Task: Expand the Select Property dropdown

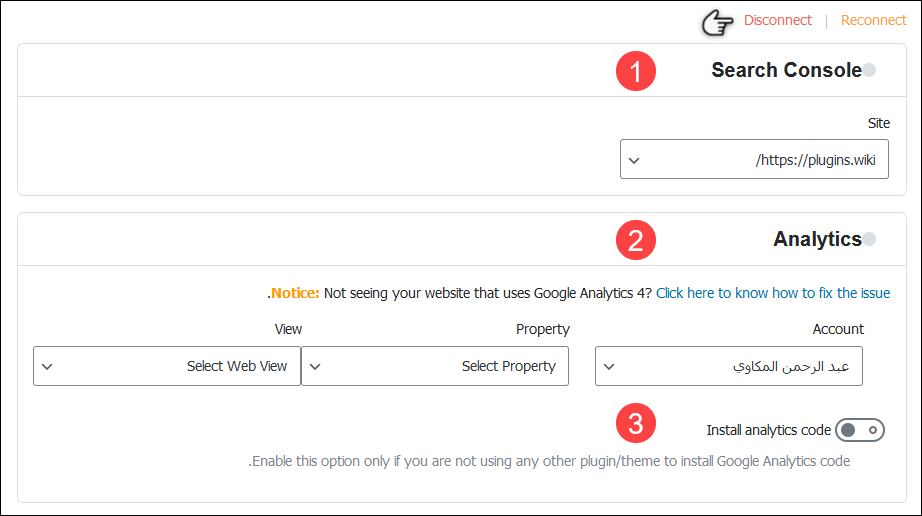Action: (435, 366)
